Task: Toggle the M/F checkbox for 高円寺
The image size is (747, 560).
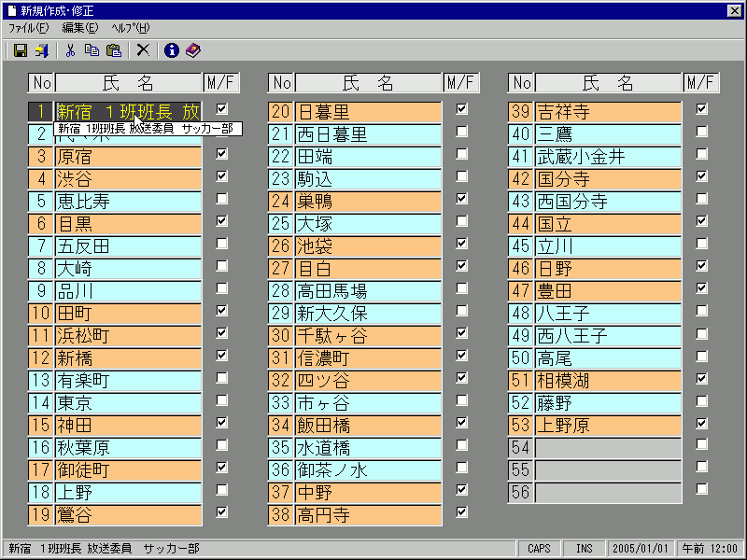Action: (461, 511)
